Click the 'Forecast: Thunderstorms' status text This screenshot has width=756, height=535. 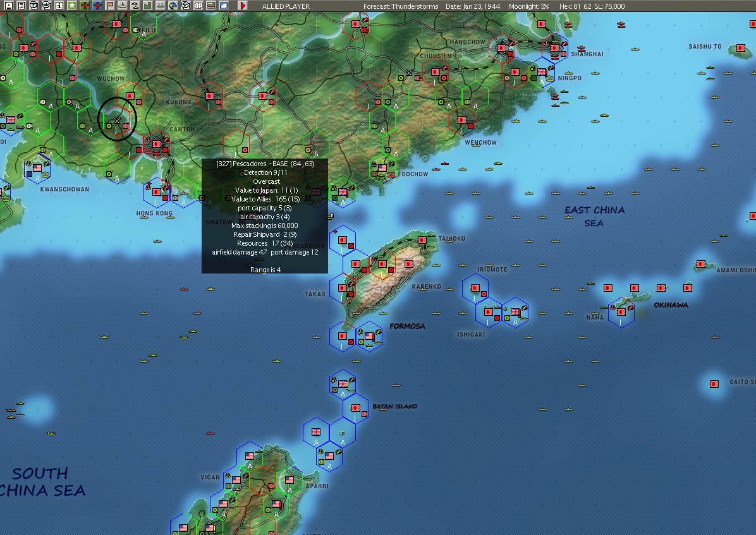401,6
